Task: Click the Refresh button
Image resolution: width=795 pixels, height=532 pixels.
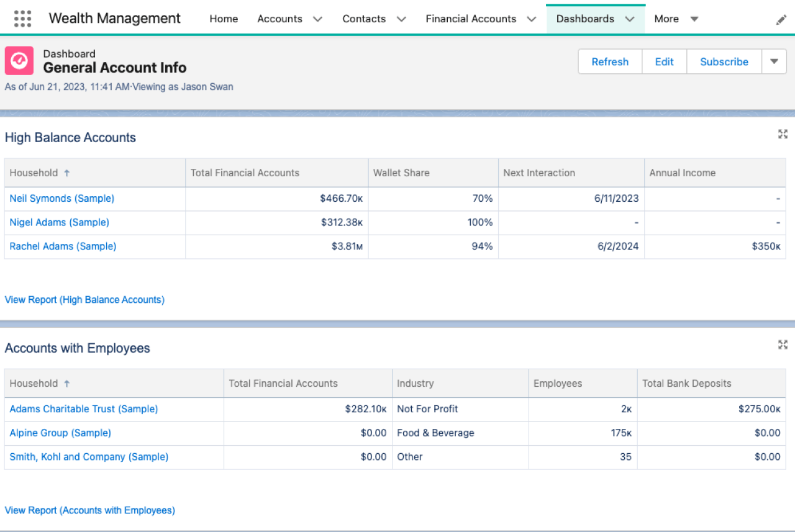Action: (x=610, y=61)
